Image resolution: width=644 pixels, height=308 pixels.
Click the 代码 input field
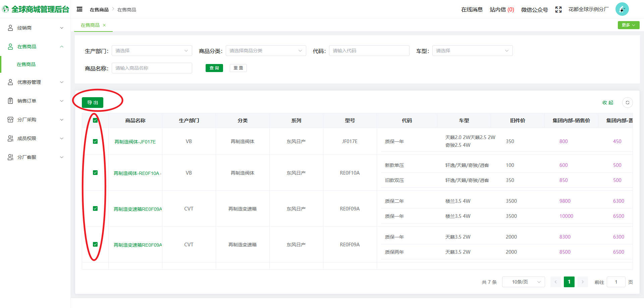[369, 51]
